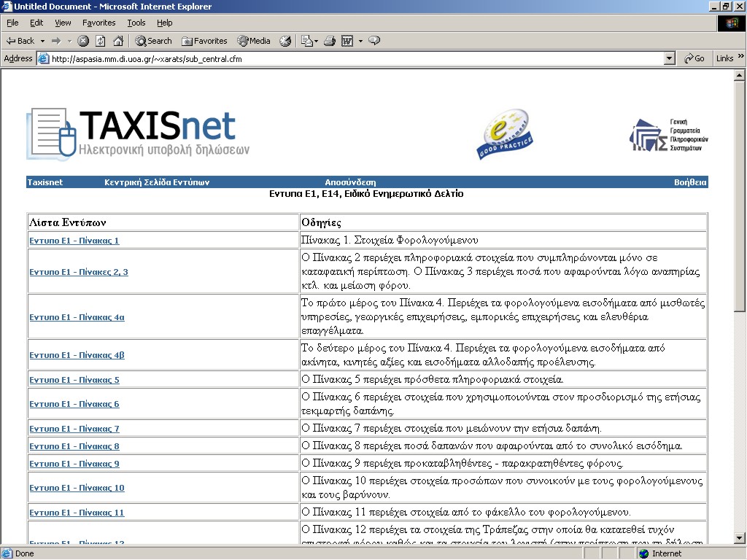Open link Εντυπο Ε1 - Πίνακας 8
The image size is (747, 560).
coord(74,446)
